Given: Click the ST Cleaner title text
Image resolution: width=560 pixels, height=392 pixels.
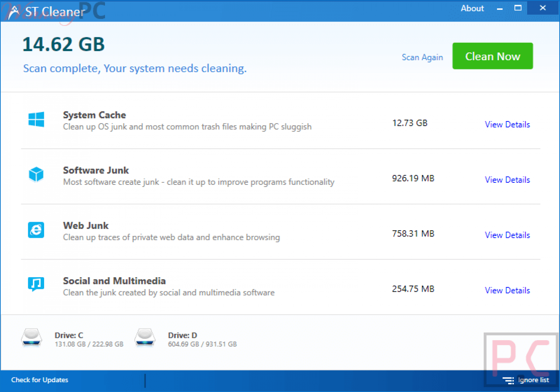Looking at the screenshot, I should click(x=55, y=12).
